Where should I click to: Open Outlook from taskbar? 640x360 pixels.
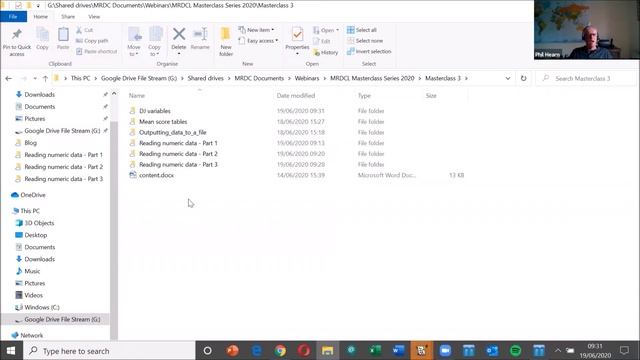(492, 351)
